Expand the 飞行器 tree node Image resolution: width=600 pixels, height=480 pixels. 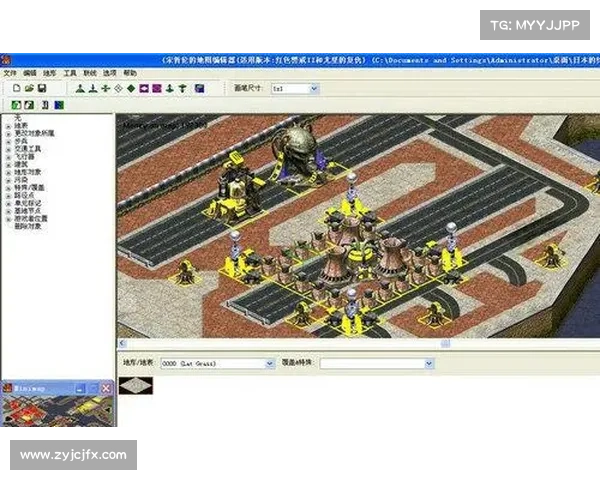[x=8, y=157]
